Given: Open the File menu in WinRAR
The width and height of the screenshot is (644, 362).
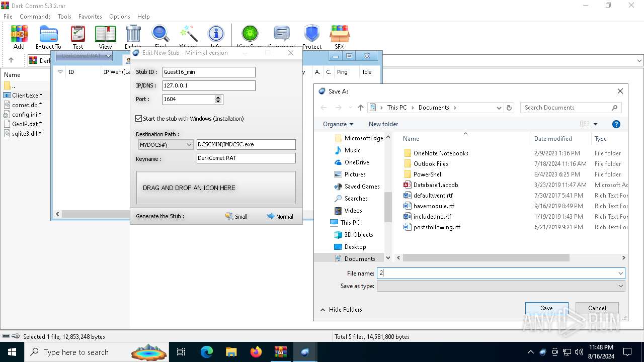Looking at the screenshot, I should pos(8,17).
